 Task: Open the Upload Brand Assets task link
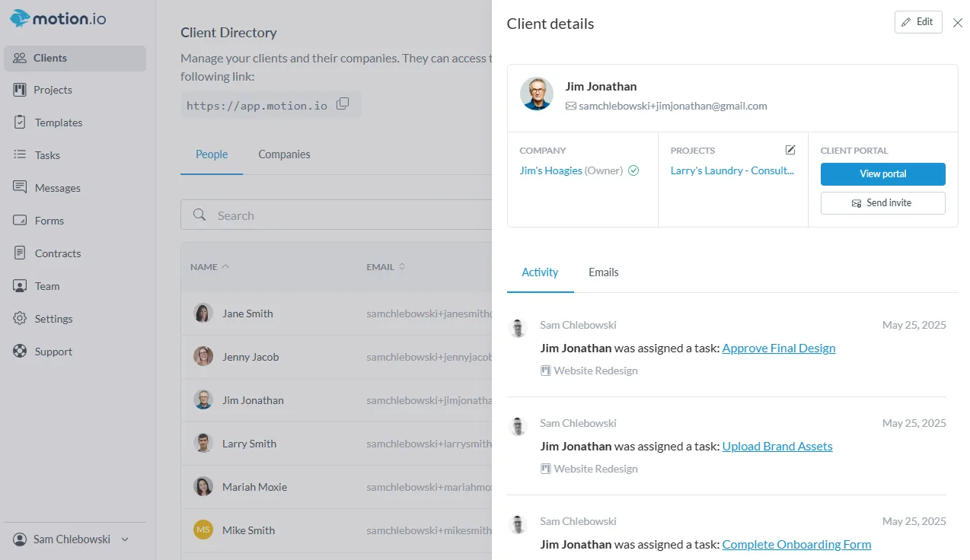coord(777,446)
